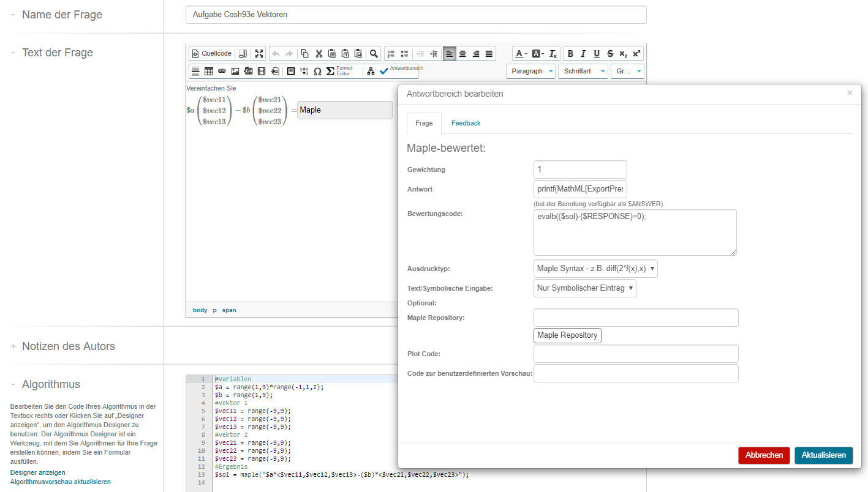
Task: Toggle underline formatting
Action: point(597,54)
